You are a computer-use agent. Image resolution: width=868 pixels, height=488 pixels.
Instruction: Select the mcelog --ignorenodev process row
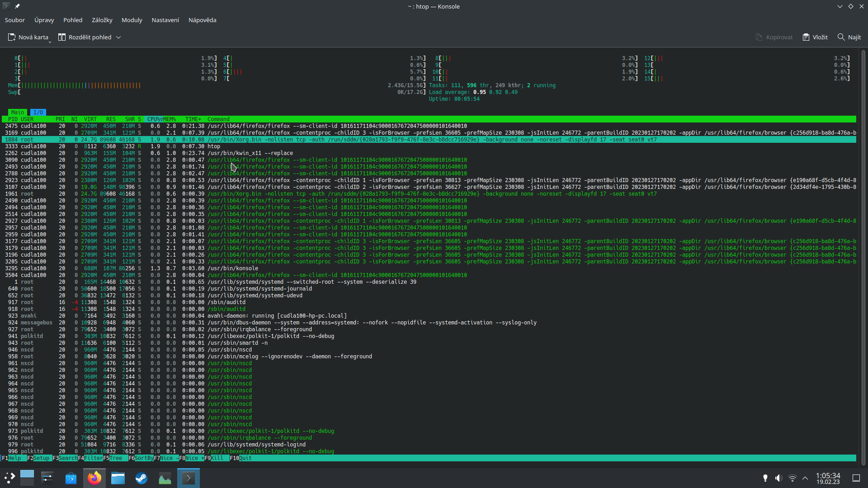coord(429,357)
